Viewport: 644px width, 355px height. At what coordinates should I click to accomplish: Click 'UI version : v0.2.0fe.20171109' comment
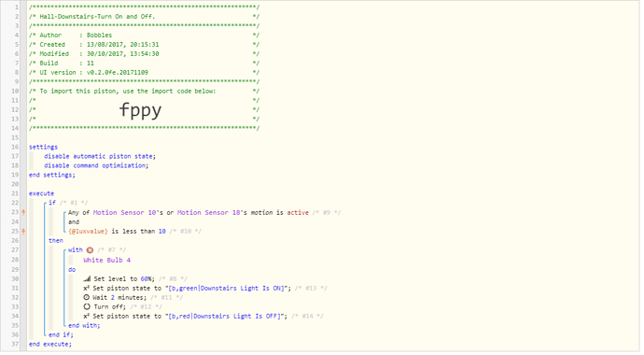(93, 72)
